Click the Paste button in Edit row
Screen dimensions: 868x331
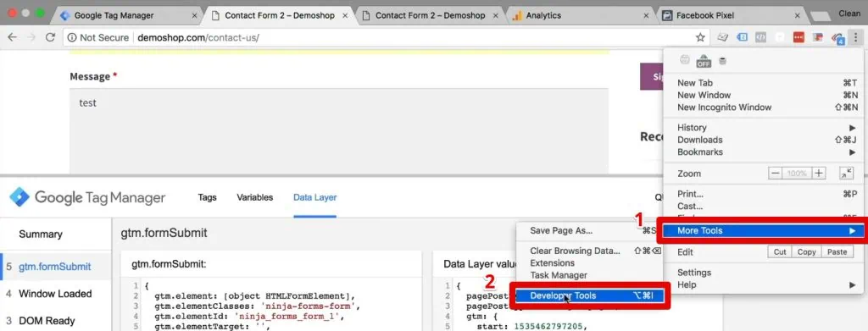pos(837,252)
